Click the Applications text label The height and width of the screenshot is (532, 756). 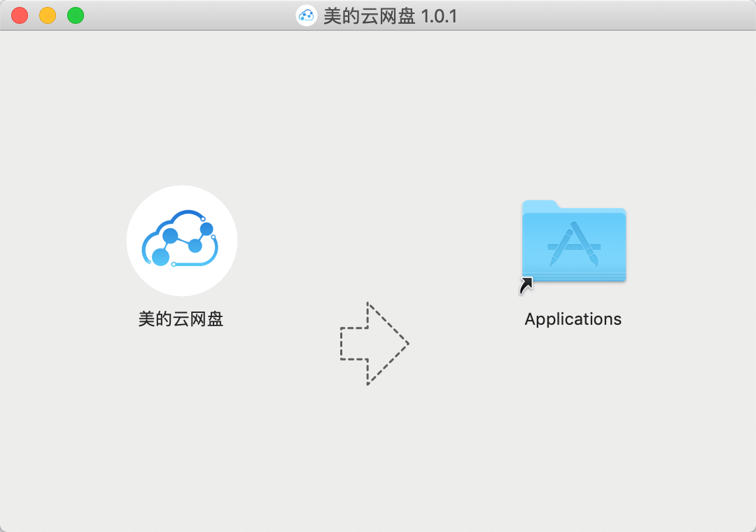pyautogui.click(x=573, y=319)
